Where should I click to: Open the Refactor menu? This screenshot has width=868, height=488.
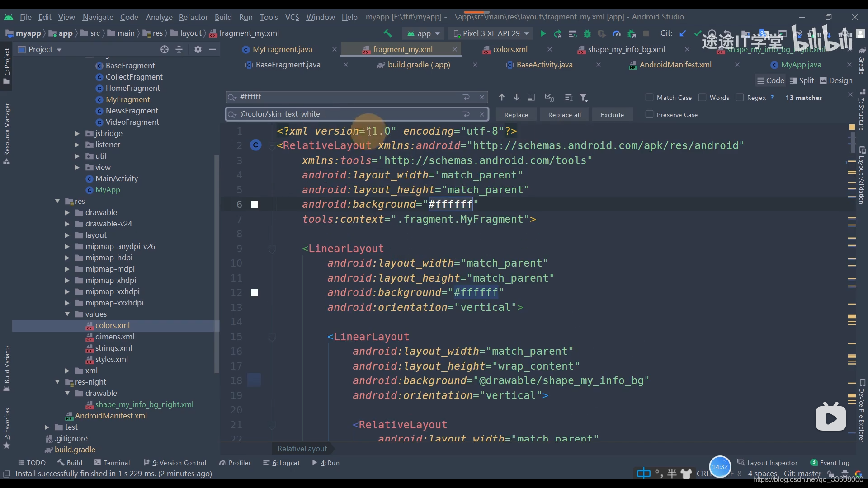(x=193, y=17)
